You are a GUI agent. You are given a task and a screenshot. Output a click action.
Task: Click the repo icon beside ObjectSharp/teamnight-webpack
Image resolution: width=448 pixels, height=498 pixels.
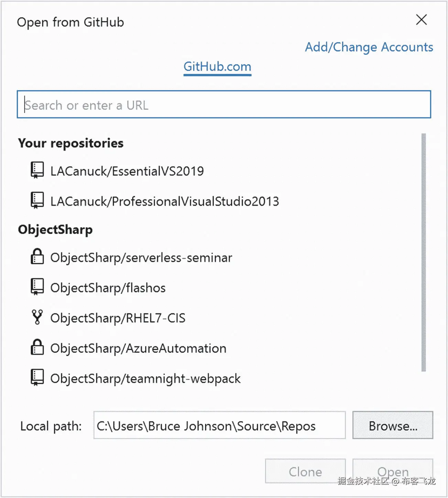click(37, 378)
